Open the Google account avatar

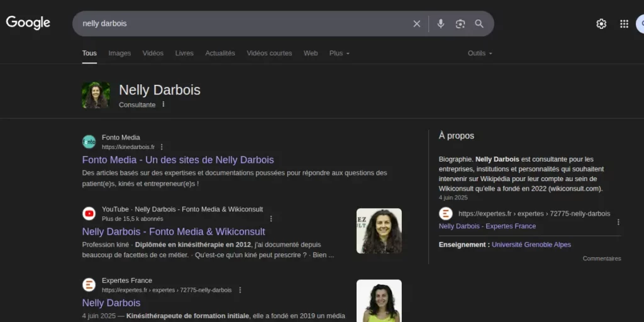point(640,24)
